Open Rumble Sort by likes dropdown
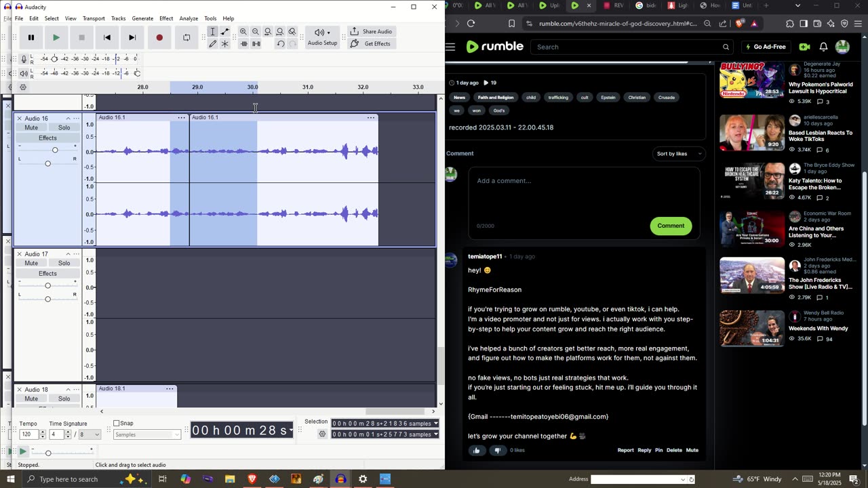 click(678, 154)
